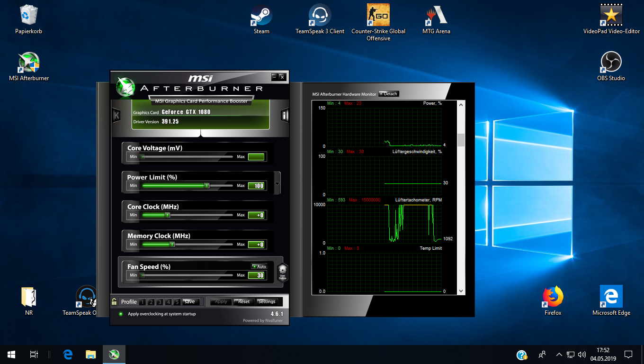Open the tray help question mark icon
Screen dimensions: 644x364
pyautogui.click(x=522, y=355)
